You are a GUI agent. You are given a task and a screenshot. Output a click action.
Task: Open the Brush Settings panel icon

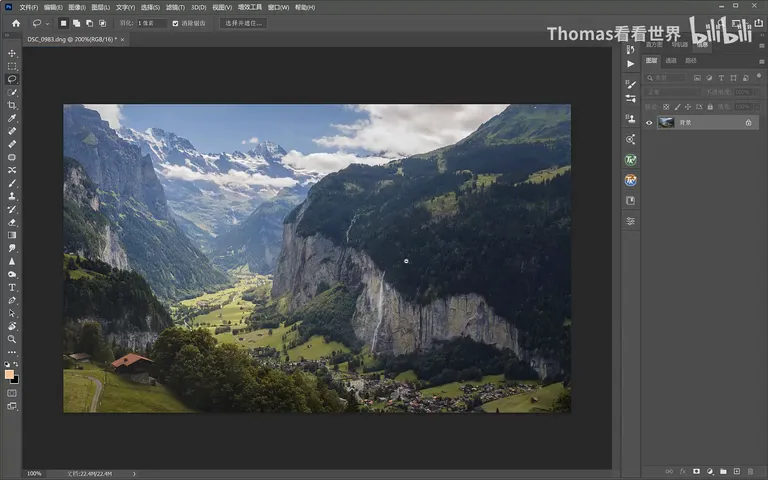(630, 84)
